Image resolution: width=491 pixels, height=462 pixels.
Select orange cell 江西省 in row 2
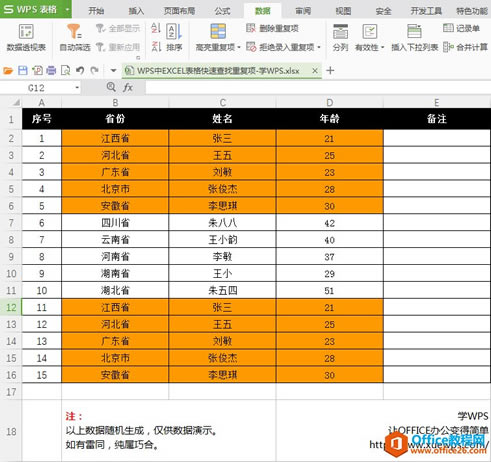115,138
